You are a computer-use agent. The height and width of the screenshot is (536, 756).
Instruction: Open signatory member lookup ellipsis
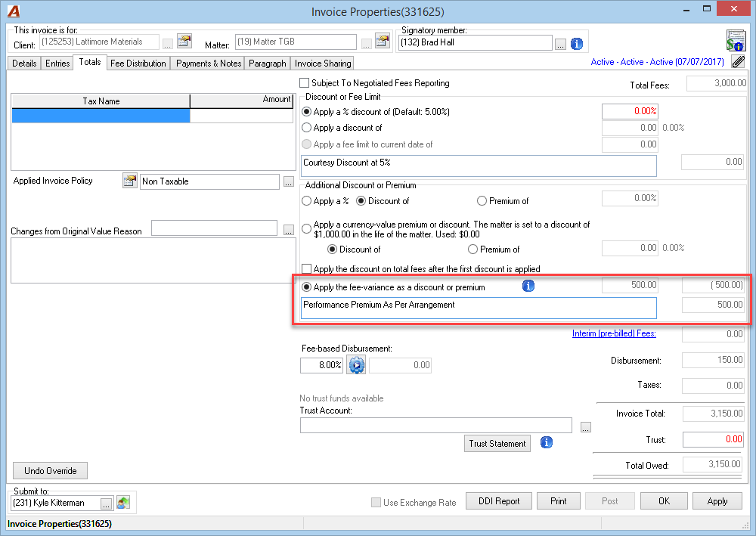point(560,45)
